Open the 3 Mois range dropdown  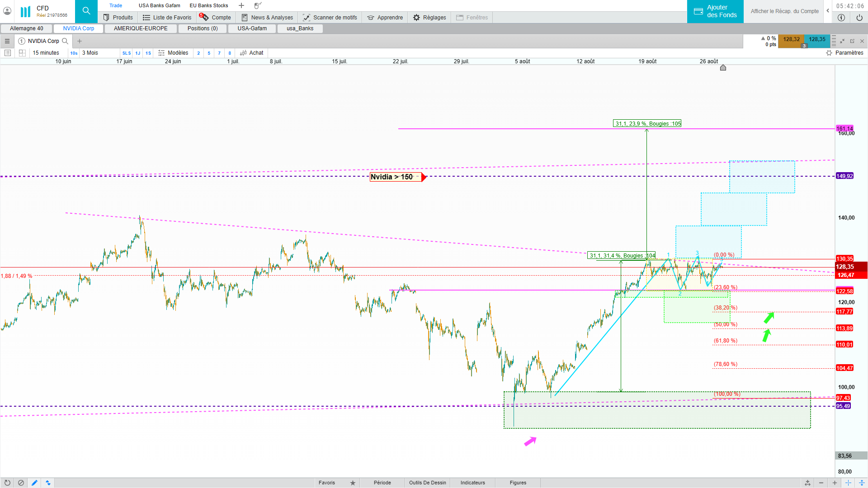coord(90,53)
